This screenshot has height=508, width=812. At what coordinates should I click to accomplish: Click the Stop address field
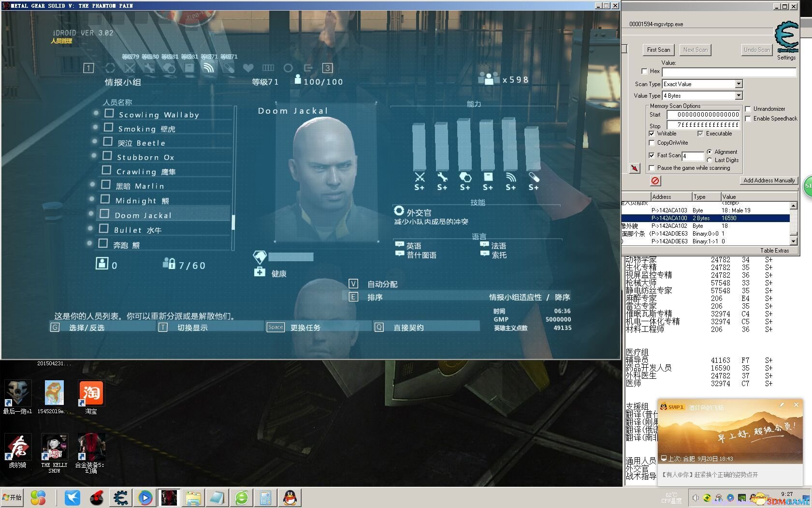pyautogui.click(x=703, y=125)
